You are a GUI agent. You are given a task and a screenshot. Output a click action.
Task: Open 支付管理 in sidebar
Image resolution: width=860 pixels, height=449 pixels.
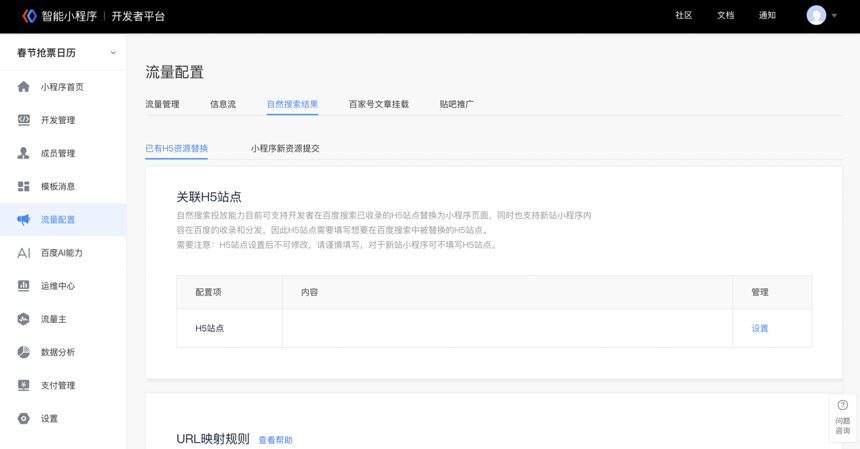pyautogui.click(x=63, y=385)
